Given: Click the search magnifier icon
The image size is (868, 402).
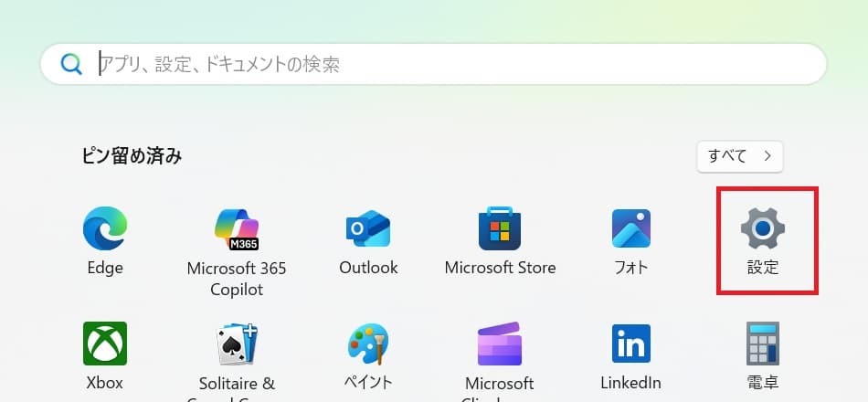Looking at the screenshot, I should [71, 64].
